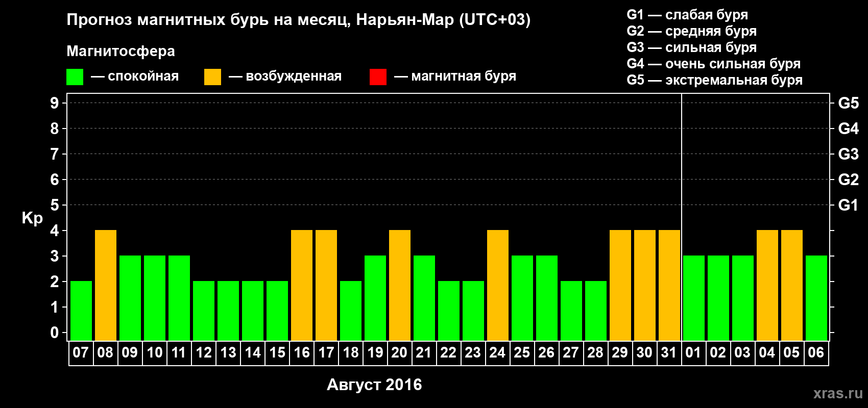
Task: Select the date cell 12
Action: (x=203, y=353)
